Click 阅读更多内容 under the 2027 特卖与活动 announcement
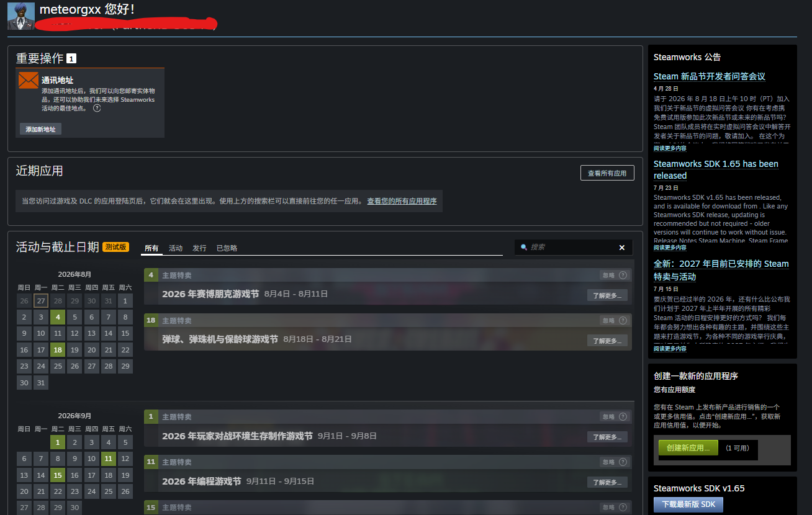812x515 pixels. [x=670, y=349]
